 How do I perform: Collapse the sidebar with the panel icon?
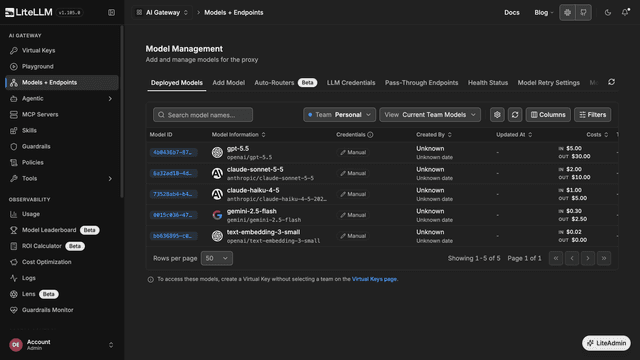[111, 13]
